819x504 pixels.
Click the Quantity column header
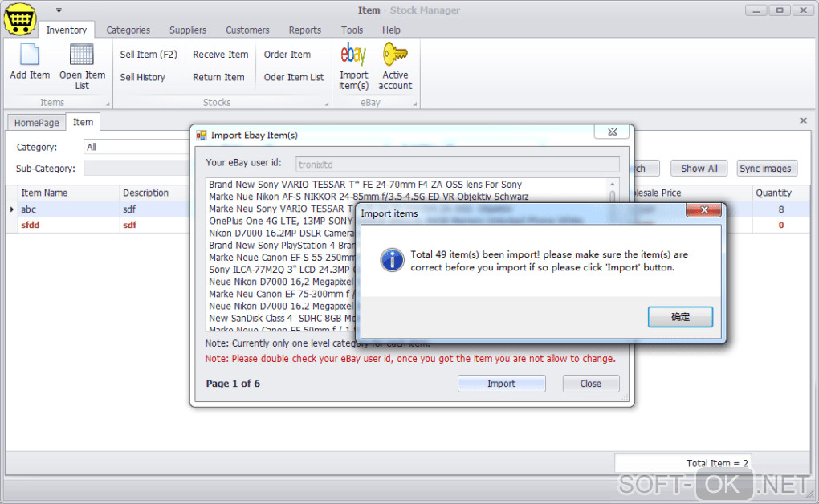tap(781, 193)
